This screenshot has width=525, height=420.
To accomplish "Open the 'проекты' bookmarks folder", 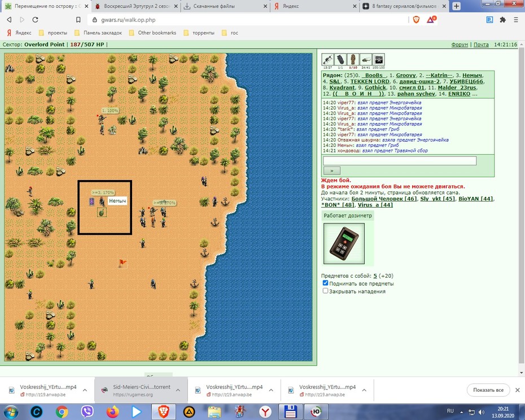I will point(53,33).
